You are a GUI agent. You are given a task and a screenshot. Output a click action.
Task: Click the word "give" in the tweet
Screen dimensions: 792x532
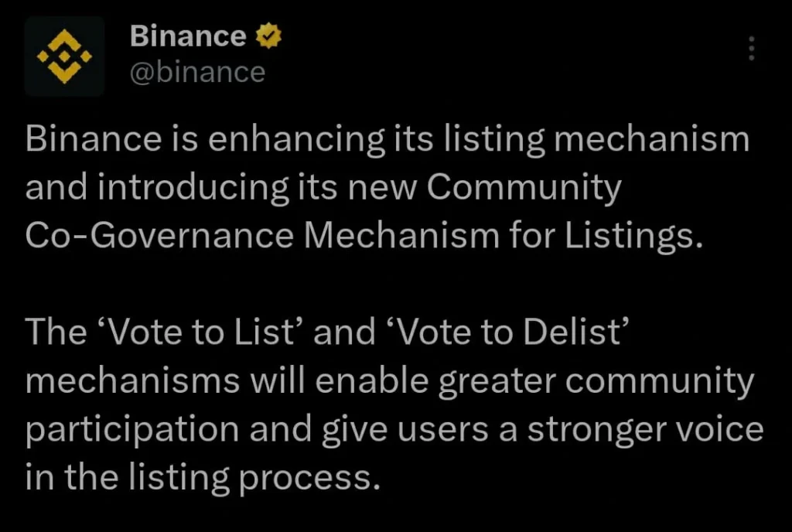(x=345, y=430)
